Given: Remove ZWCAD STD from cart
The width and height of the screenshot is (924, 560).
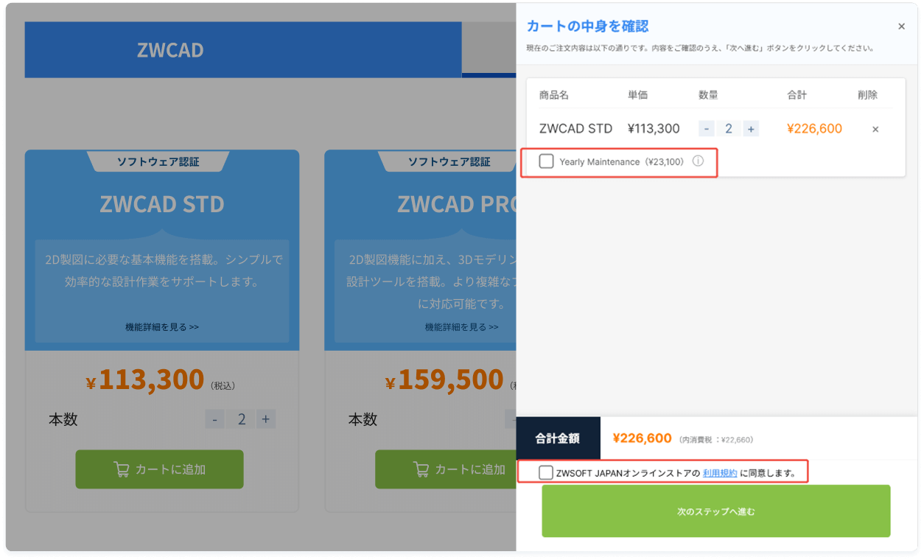Looking at the screenshot, I should tap(875, 129).
